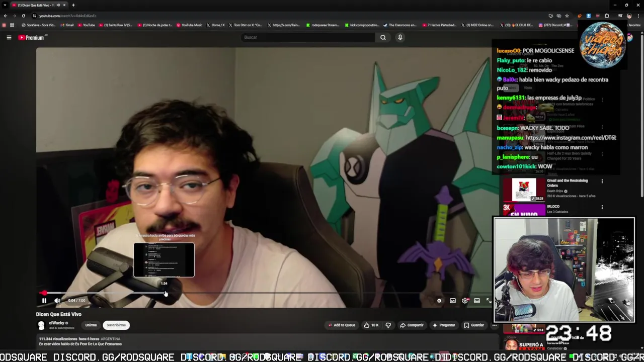Open player settings gear

click(x=465, y=301)
